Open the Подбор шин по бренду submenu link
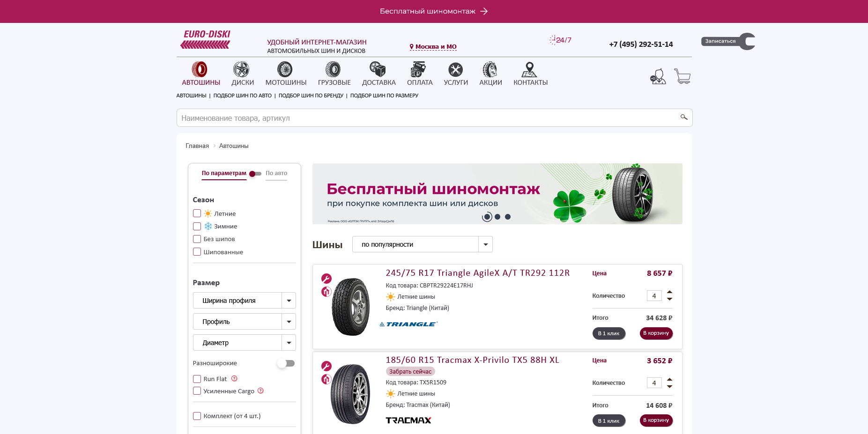This screenshot has height=434, width=868. [x=311, y=96]
